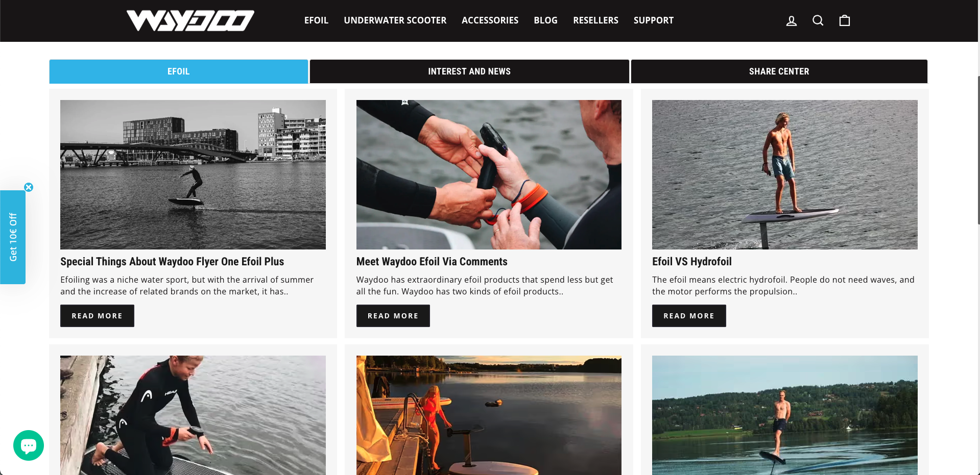The width and height of the screenshot is (980, 475).
Task: Open the Accessories menu item
Action: [490, 20]
